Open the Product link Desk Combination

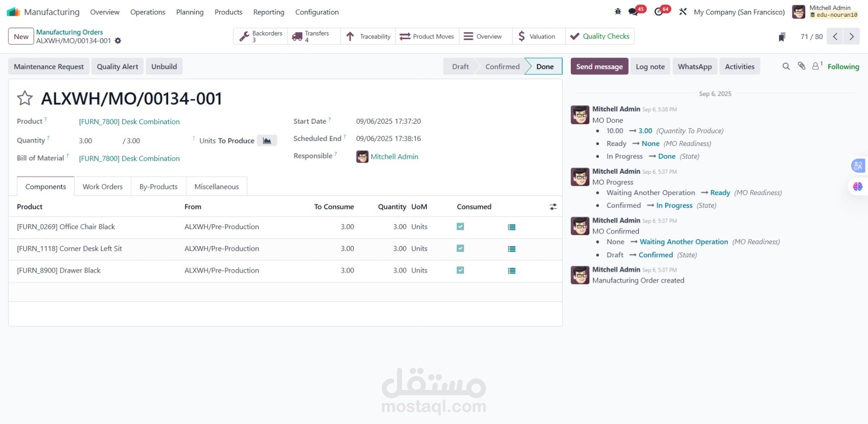coord(130,122)
